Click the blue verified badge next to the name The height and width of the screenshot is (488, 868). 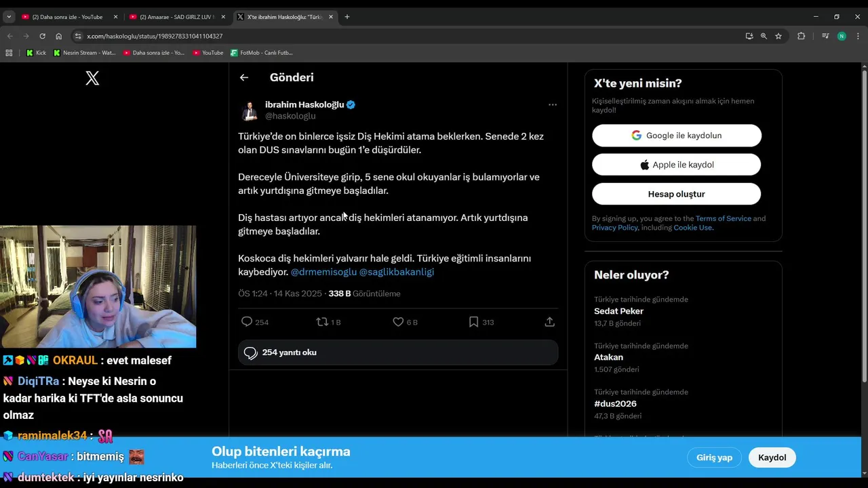tap(351, 104)
